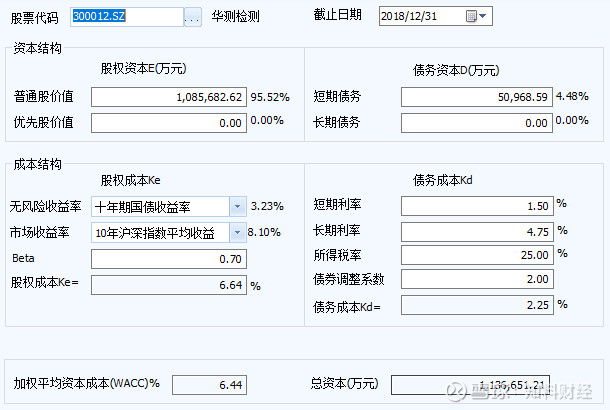The image size is (610, 410).
Task: Click the 3.23% risk-free rate value
Action: (267, 206)
